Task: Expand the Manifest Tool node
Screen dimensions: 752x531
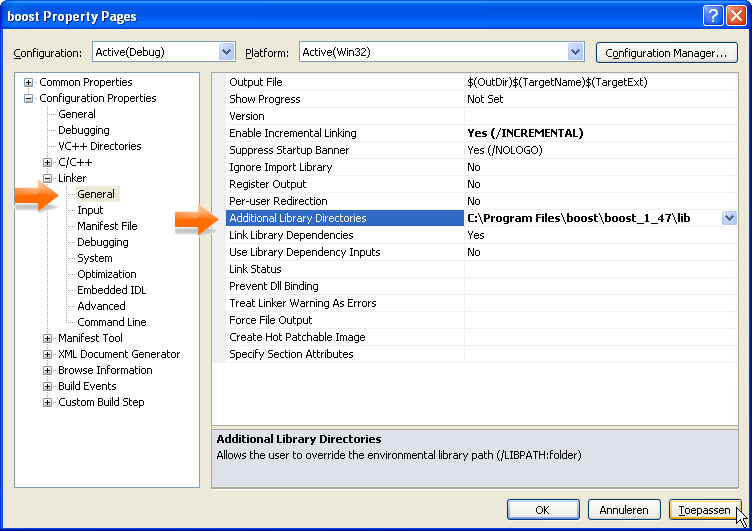Action: [47, 338]
